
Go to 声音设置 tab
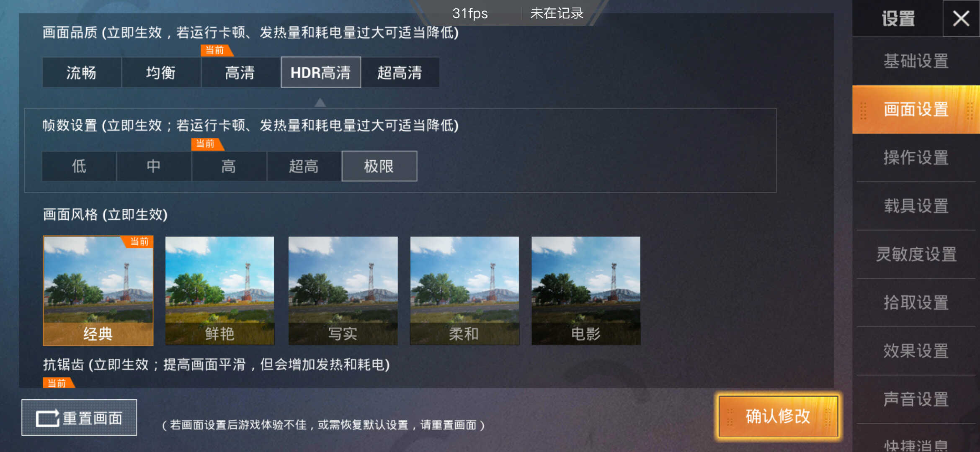[x=916, y=399]
